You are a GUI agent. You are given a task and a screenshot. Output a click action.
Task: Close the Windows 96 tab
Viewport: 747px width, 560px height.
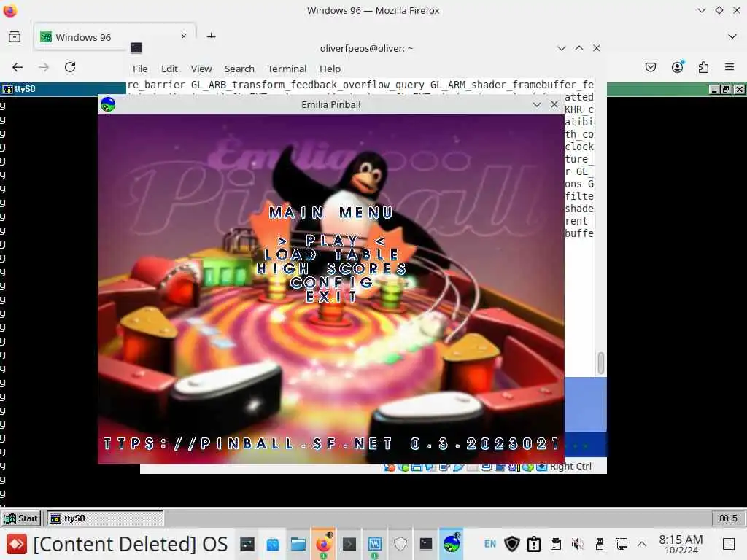pyautogui.click(x=184, y=36)
